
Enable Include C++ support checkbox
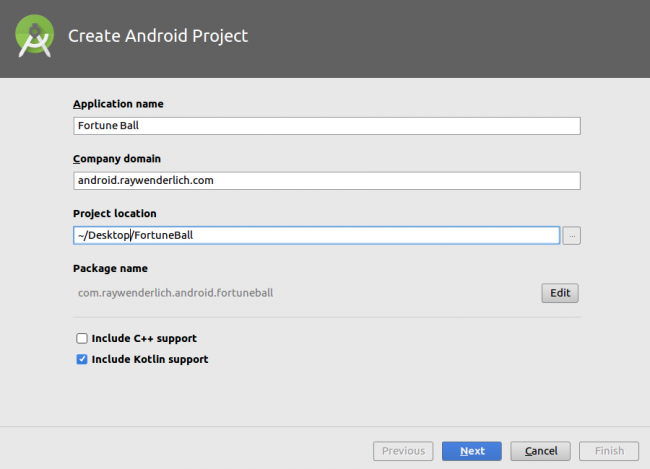pyautogui.click(x=82, y=338)
